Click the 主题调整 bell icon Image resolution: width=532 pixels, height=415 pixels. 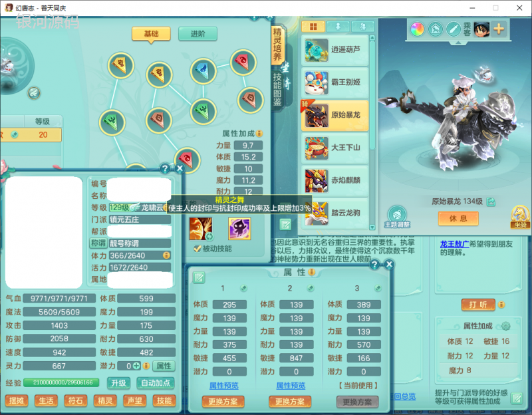(x=396, y=214)
